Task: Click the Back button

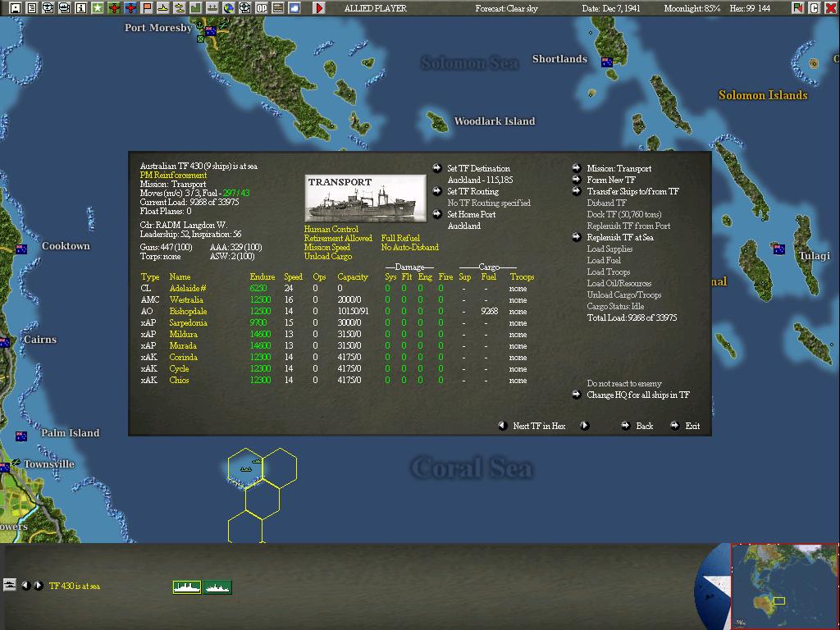Action: (x=644, y=426)
